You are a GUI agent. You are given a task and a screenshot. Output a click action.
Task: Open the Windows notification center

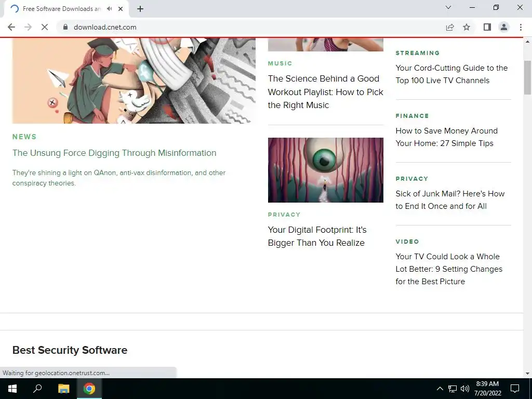click(515, 389)
